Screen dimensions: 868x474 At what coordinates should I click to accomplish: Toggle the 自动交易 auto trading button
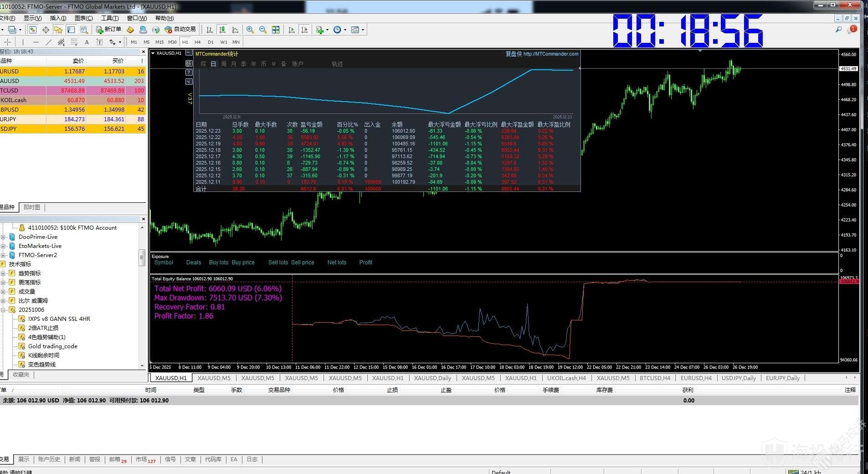click(180, 30)
